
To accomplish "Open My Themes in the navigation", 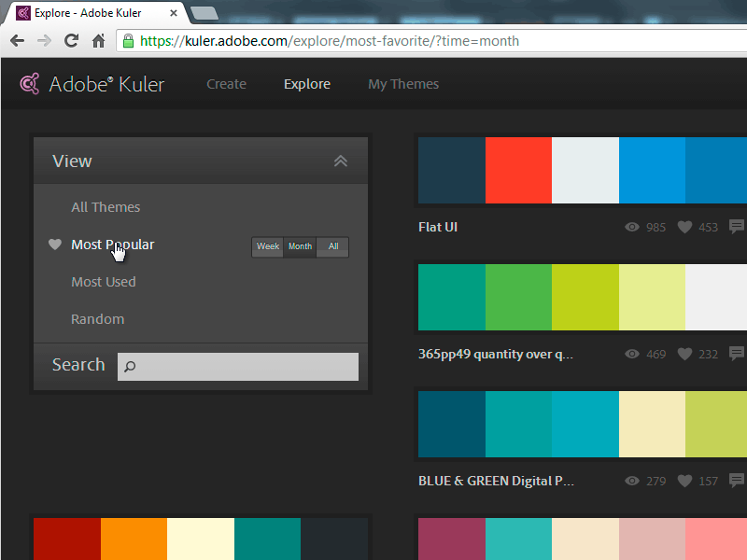I will (403, 84).
